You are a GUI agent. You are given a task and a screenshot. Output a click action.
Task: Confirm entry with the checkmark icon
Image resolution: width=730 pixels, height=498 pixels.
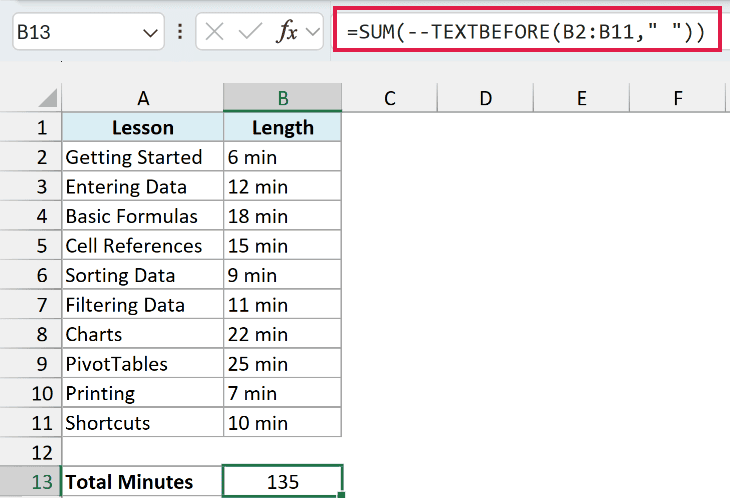(250, 32)
